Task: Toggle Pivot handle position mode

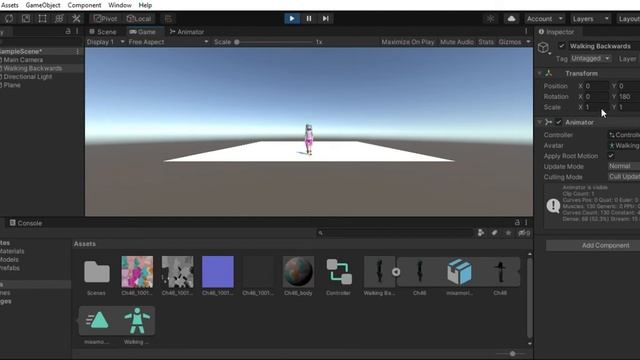Action: [x=105, y=19]
